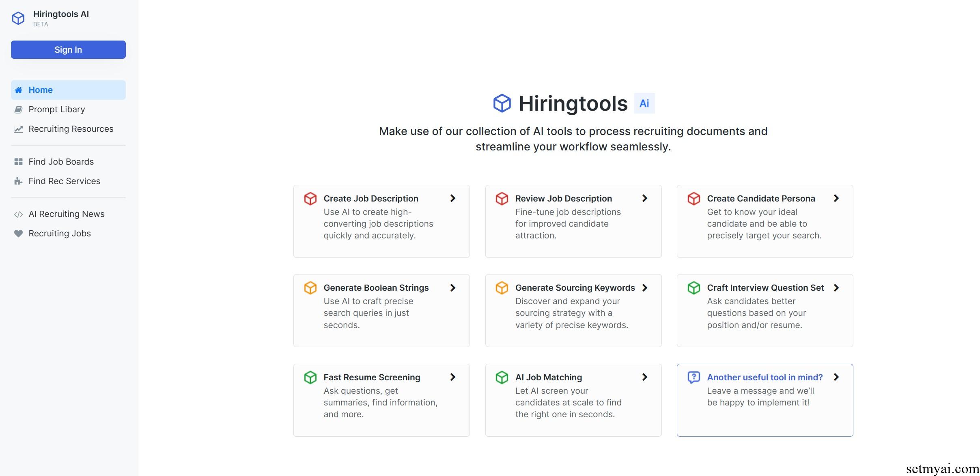Click the AI Recruiting News code icon
This screenshot has width=980, height=476.
[18, 214]
